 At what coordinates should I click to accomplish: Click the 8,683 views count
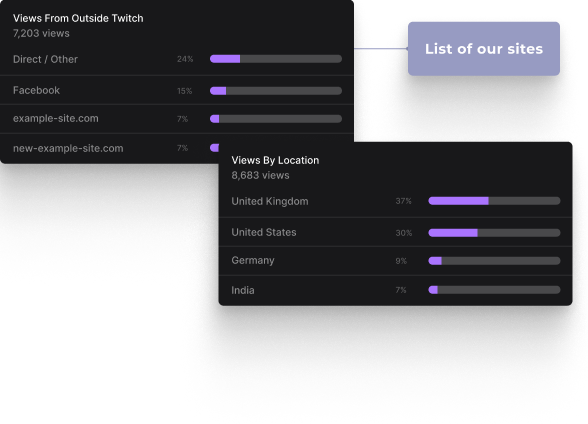coord(260,175)
